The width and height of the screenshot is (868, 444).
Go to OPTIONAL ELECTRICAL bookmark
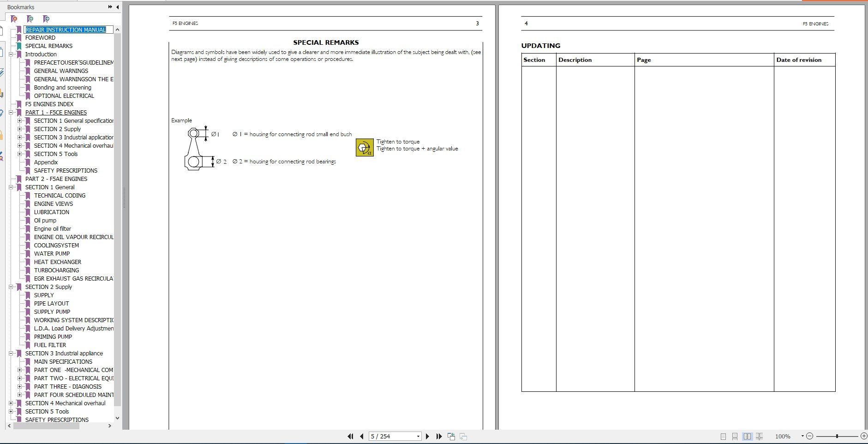(64, 96)
